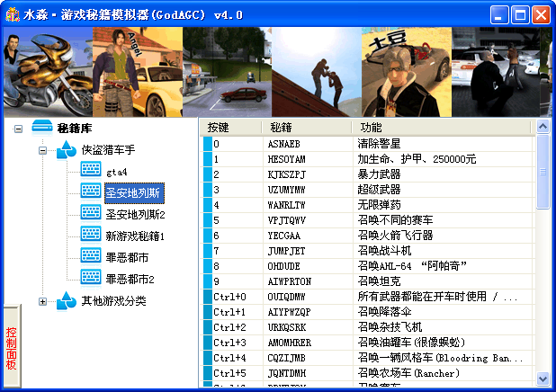Click the blue marker of row HESOYAM
556x392 pixels.
click(208, 159)
